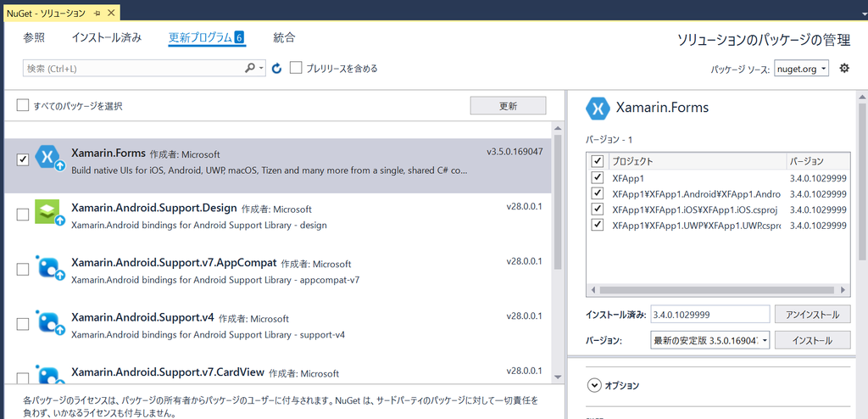Click the project table horizontal scrollbar
This screenshot has width=868, height=419.
coord(716,289)
